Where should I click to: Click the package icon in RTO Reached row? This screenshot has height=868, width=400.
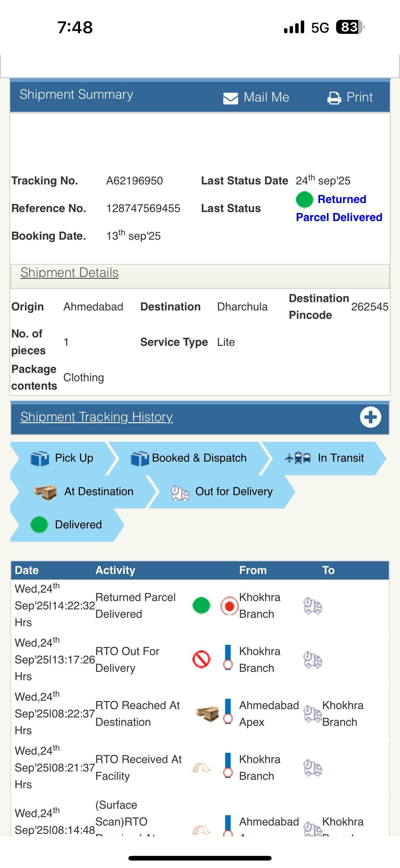click(x=207, y=713)
